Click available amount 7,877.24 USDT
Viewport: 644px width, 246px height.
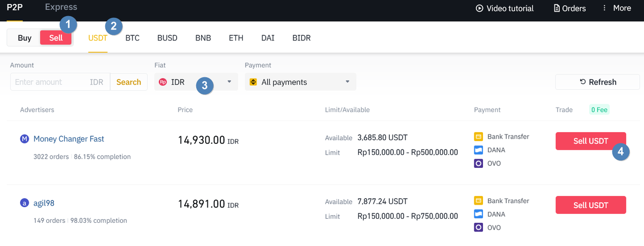(x=382, y=201)
